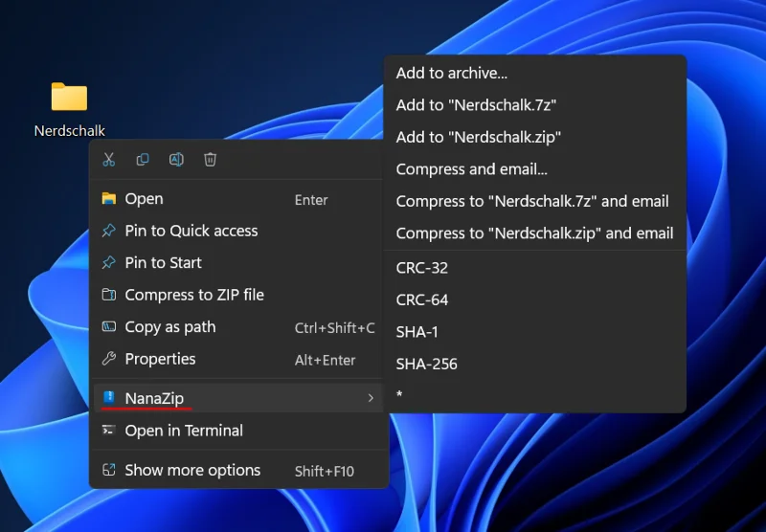The width and height of the screenshot is (766, 532).
Task: Click the terminal icon beside Open in Terminal
Action: click(108, 430)
